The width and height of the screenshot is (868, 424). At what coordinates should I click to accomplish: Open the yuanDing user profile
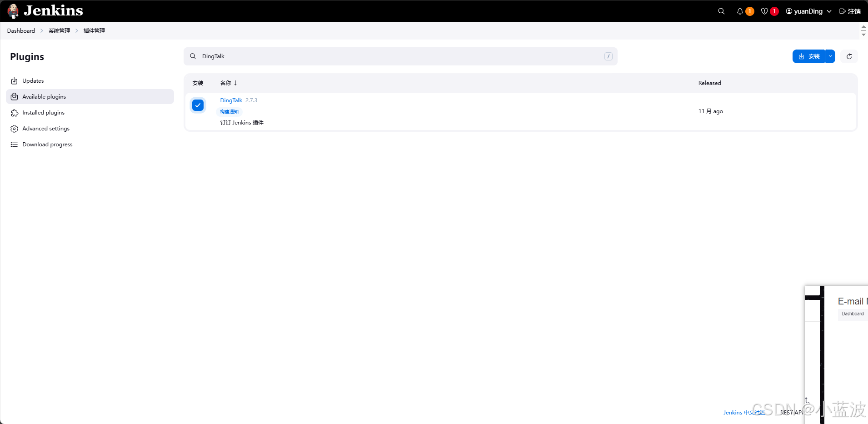pyautogui.click(x=804, y=11)
